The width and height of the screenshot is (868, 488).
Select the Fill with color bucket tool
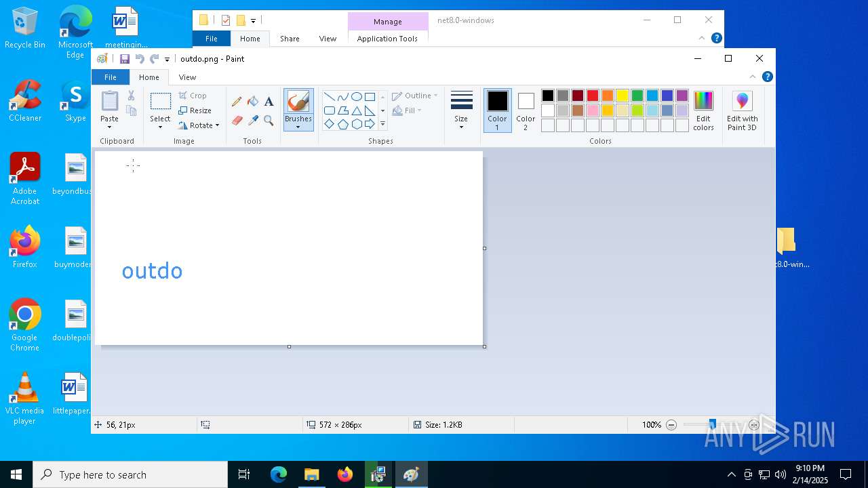click(253, 102)
